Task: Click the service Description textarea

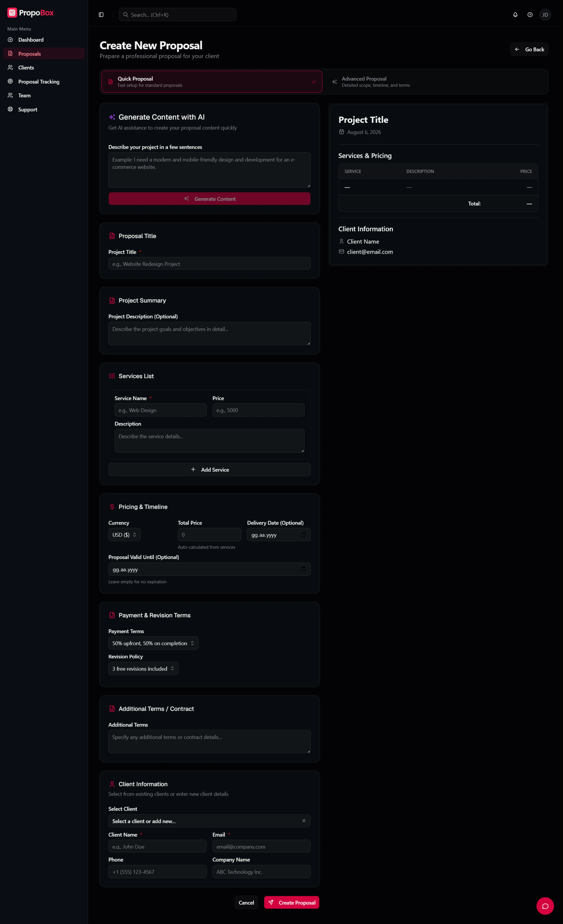Action: point(209,441)
